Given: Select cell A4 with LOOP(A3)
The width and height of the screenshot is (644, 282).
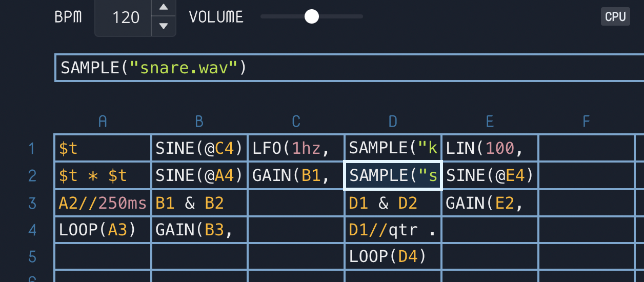Looking at the screenshot, I should [x=103, y=230].
